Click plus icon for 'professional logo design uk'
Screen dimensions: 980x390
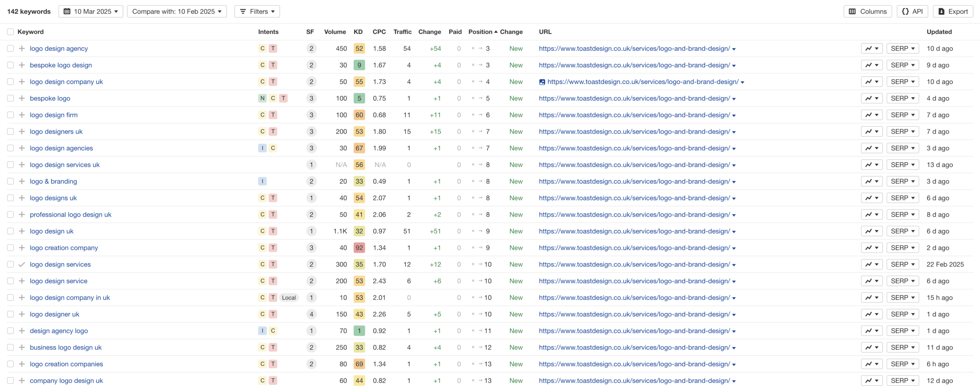(22, 214)
